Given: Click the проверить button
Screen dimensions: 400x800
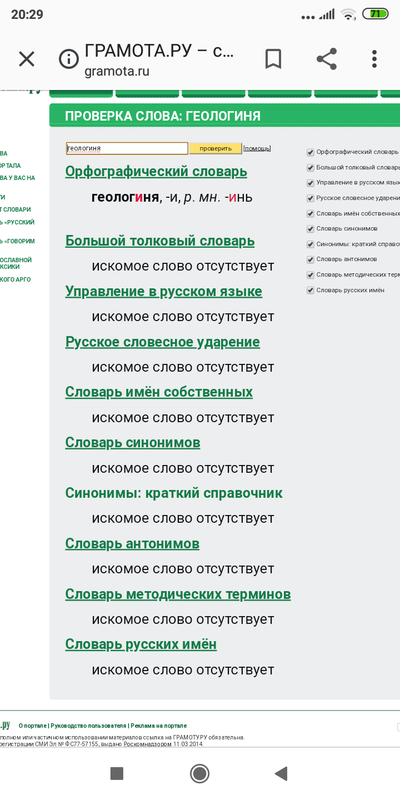Looking at the screenshot, I should point(215,148).
